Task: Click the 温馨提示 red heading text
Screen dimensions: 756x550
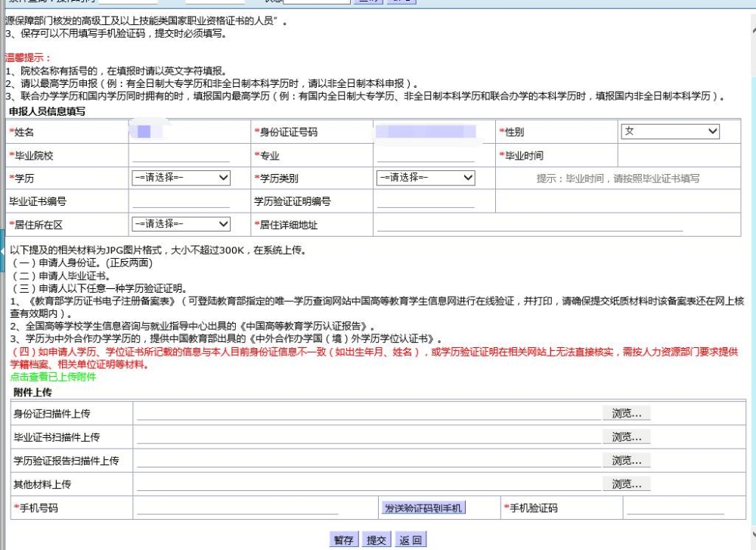Action: point(27,58)
